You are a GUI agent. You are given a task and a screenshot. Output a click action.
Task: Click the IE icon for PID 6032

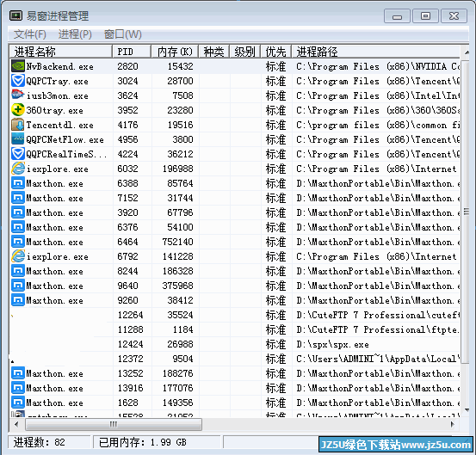18,169
